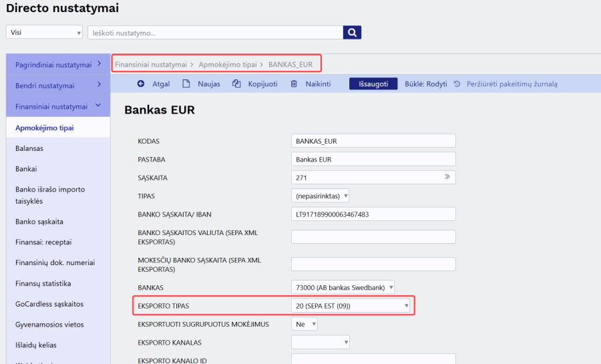Click the Naikinti label
Image resolution: width=601 pixels, height=364 pixels.
pos(318,84)
